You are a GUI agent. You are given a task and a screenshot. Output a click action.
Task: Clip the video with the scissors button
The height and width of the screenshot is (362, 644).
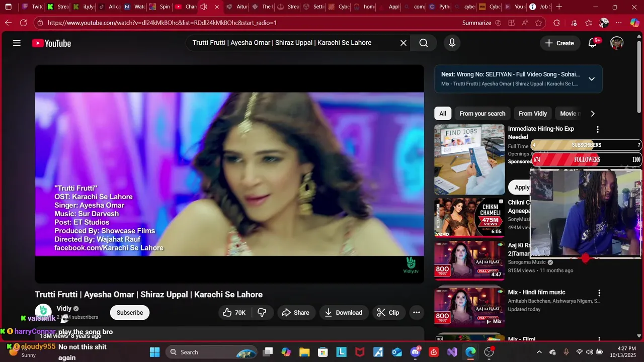[388, 313]
